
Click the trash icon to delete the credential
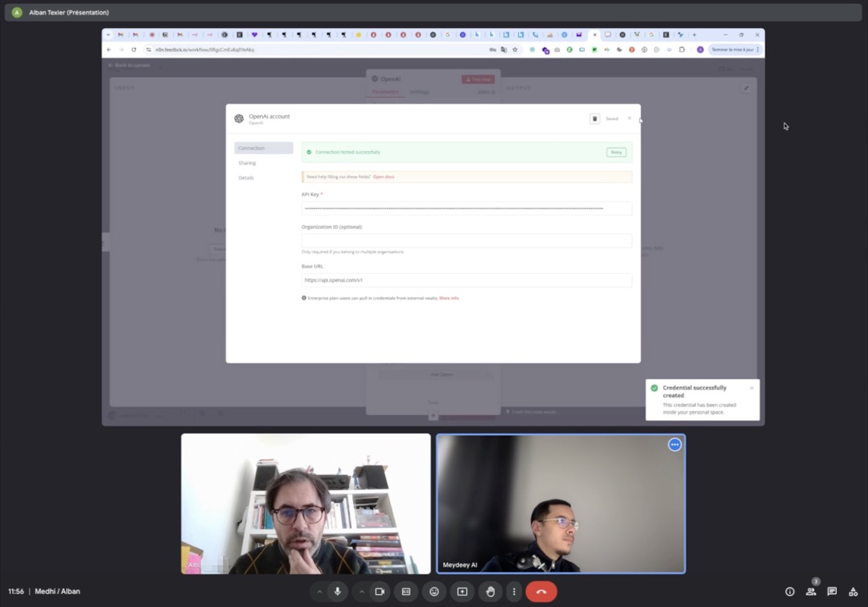[x=594, y=118]
